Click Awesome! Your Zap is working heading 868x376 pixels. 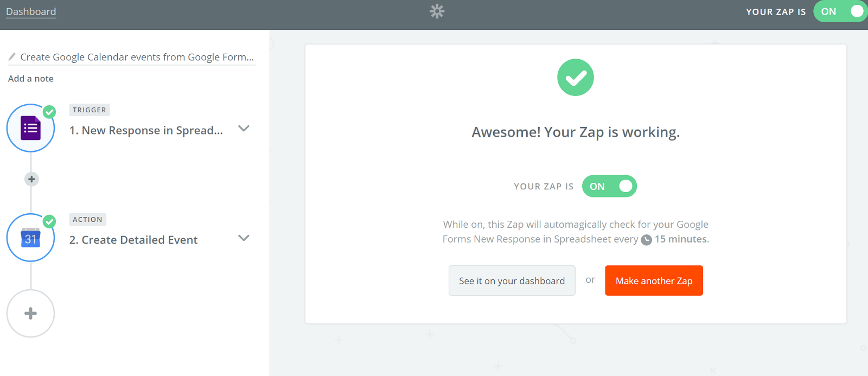click(x=576, y=132)
